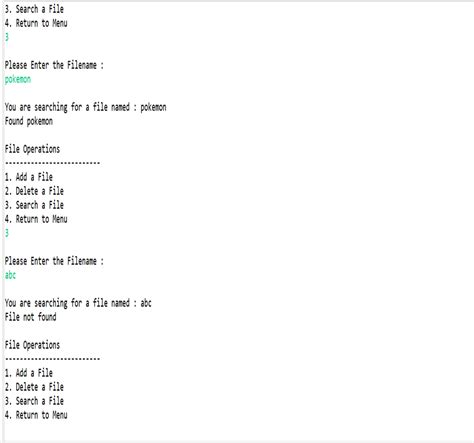Click green "3" entered before the abc search
Image resolution: width=474 pixels, height=443 pixels.
(x=7, y=233)
